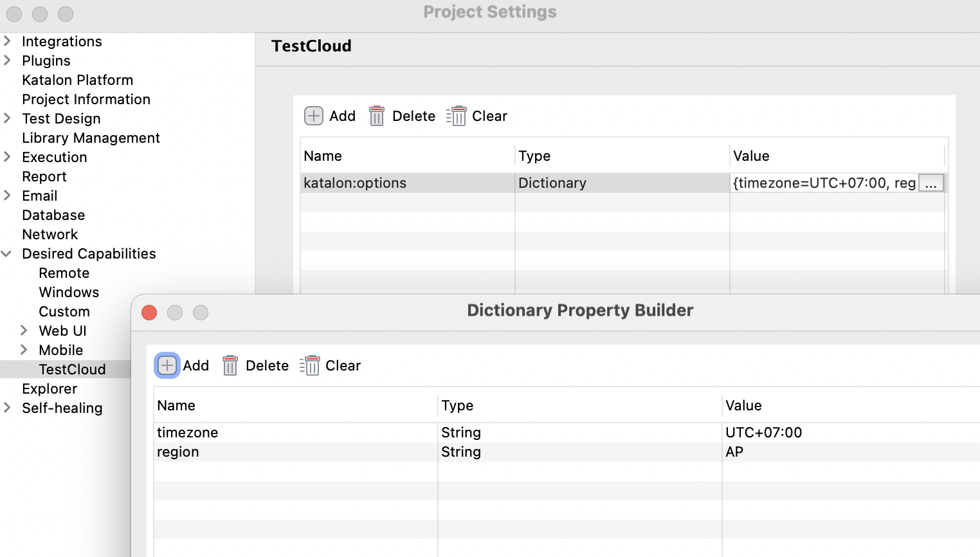Expand the Mobile tree node
The image size is (980, 557).
(24, 350)
